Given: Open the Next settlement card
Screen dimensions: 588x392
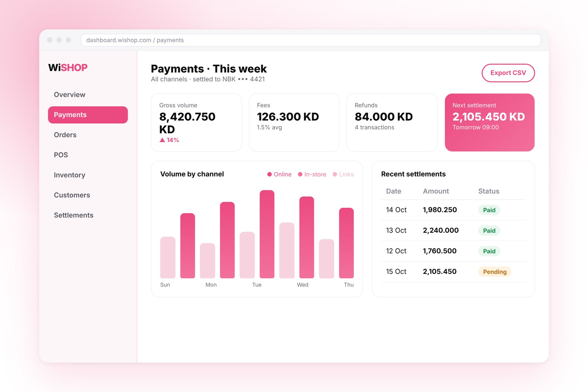Looking at the screenshot, I should 490,122.
